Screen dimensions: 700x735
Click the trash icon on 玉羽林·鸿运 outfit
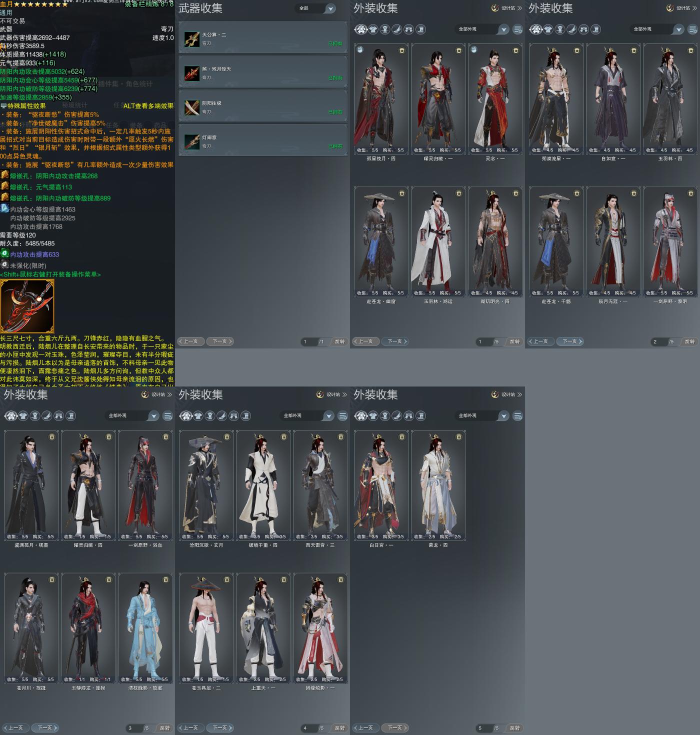pos(459,193)
